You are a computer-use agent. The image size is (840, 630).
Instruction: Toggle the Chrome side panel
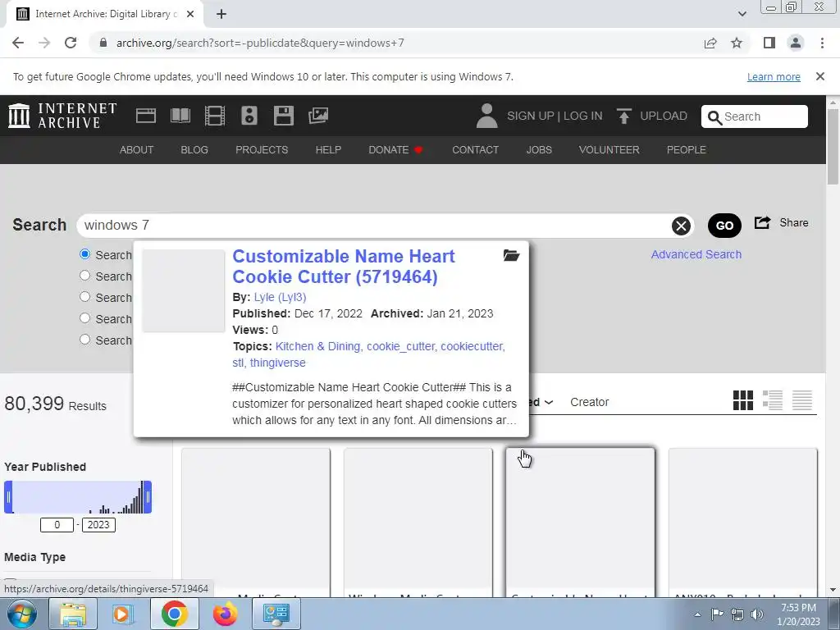pyautogui.click(x=769, y=43)
